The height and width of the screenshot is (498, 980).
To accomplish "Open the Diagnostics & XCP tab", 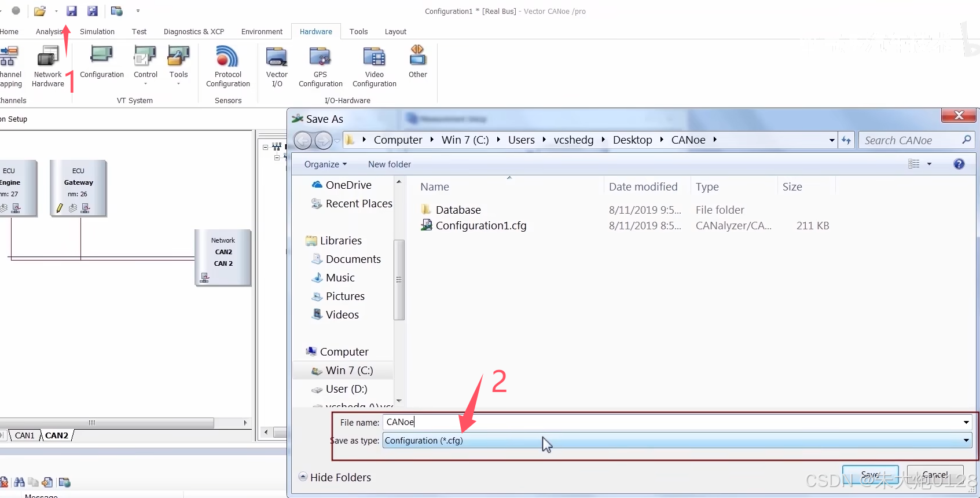I will tap(194, 31).
